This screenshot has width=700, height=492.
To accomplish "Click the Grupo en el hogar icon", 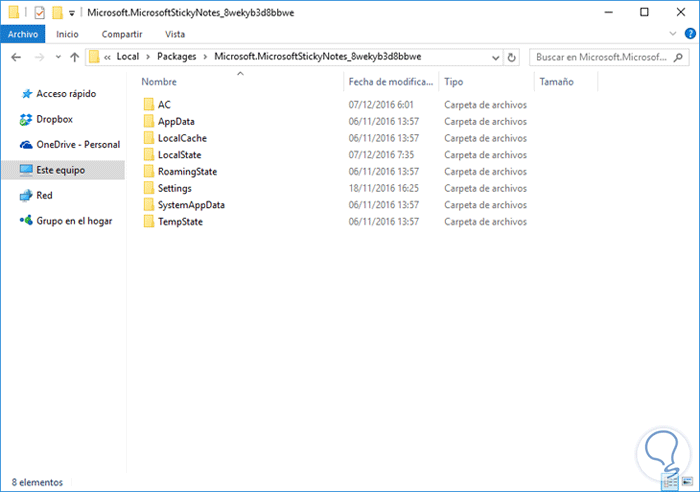I will tap(26, 220).
